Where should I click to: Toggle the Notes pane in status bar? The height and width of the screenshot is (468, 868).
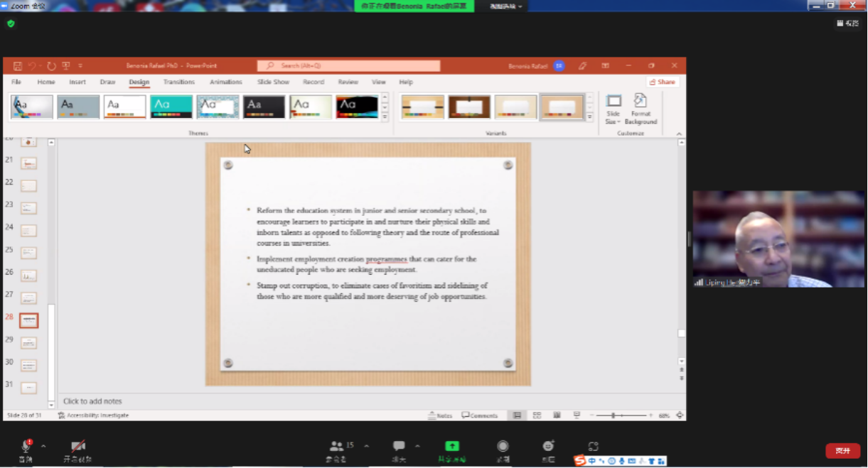pos(440,415)
